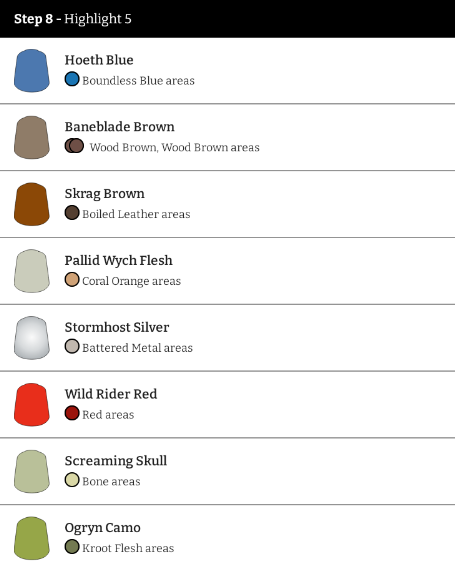This screenshot has height=570, width=455.
Task: Tap the Wild Rider Red paint pot
Action: [x=32, y=405]
